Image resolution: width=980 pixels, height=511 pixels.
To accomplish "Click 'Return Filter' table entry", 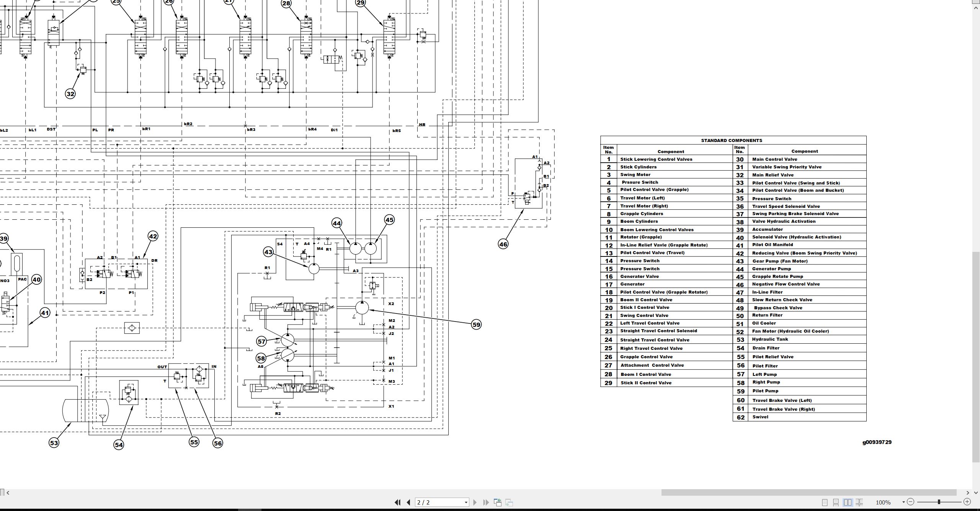I will pos(767,315).
